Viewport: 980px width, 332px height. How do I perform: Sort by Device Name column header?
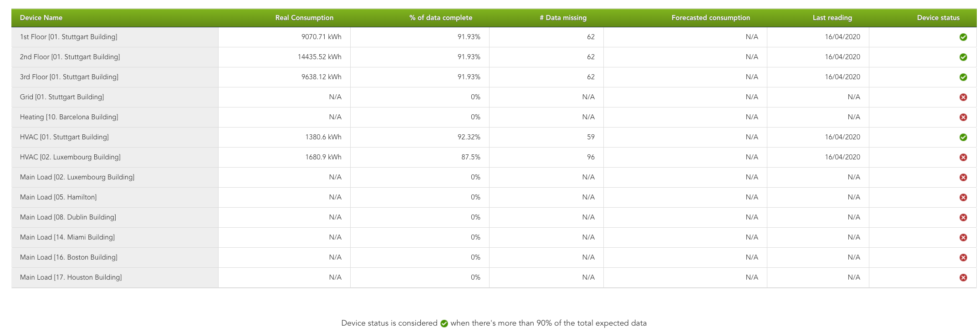41,18
